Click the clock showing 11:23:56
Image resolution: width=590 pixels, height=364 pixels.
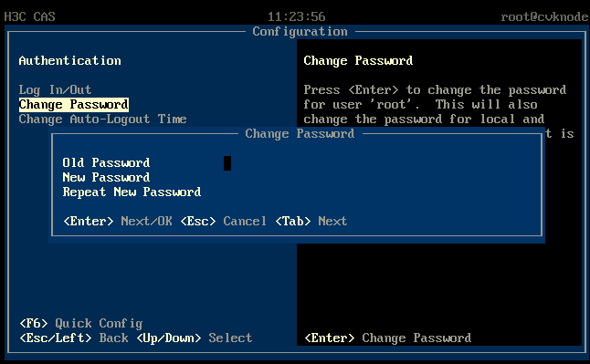pos(297,17)
